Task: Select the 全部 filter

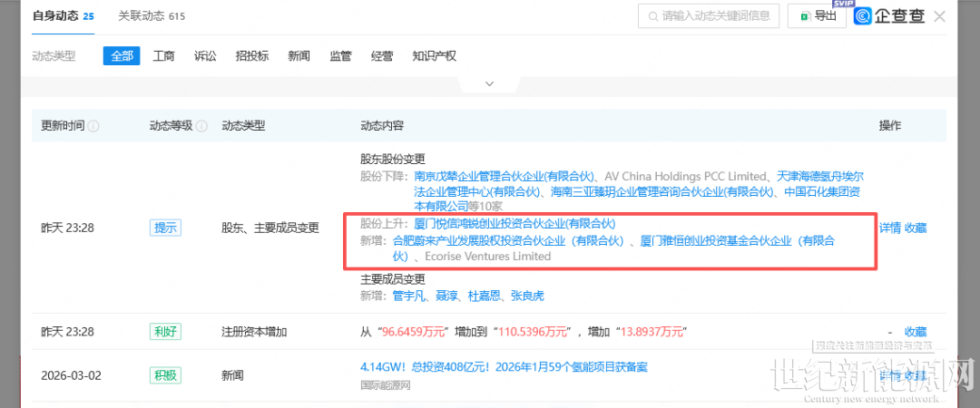Action: tap(122, 56)
